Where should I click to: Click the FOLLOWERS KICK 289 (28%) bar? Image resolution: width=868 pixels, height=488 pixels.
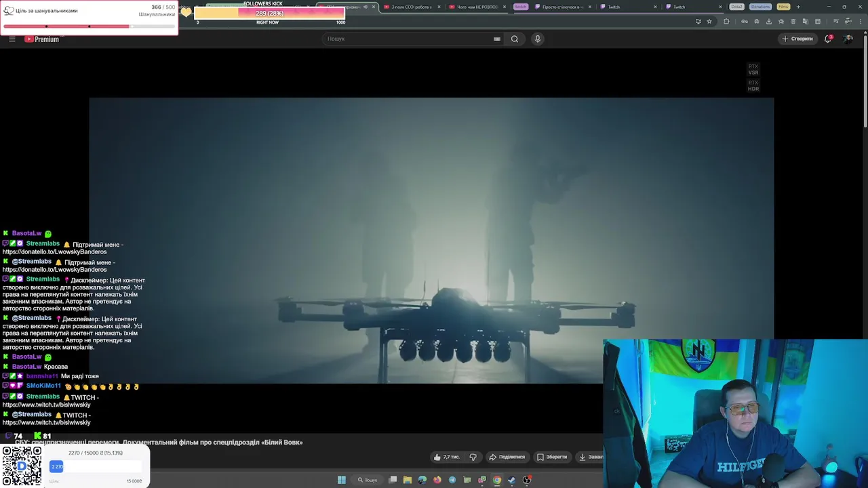pyautogui.click(x=269, y=14)
